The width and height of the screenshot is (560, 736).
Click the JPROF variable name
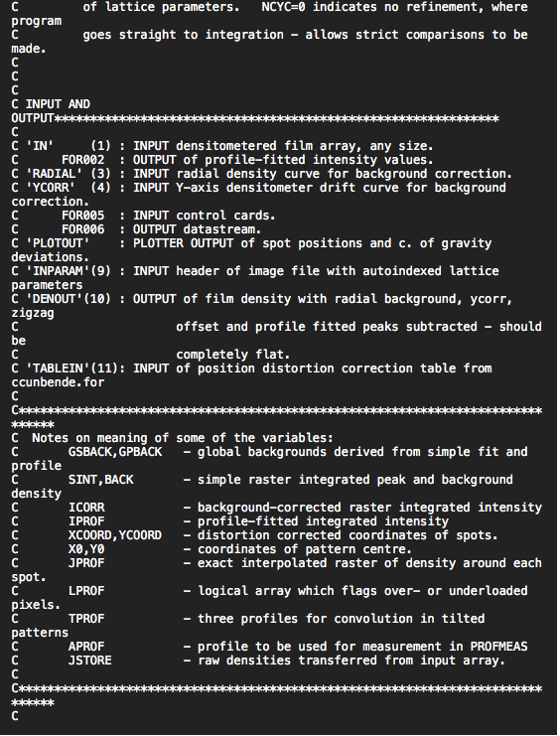tap(86, 563)
